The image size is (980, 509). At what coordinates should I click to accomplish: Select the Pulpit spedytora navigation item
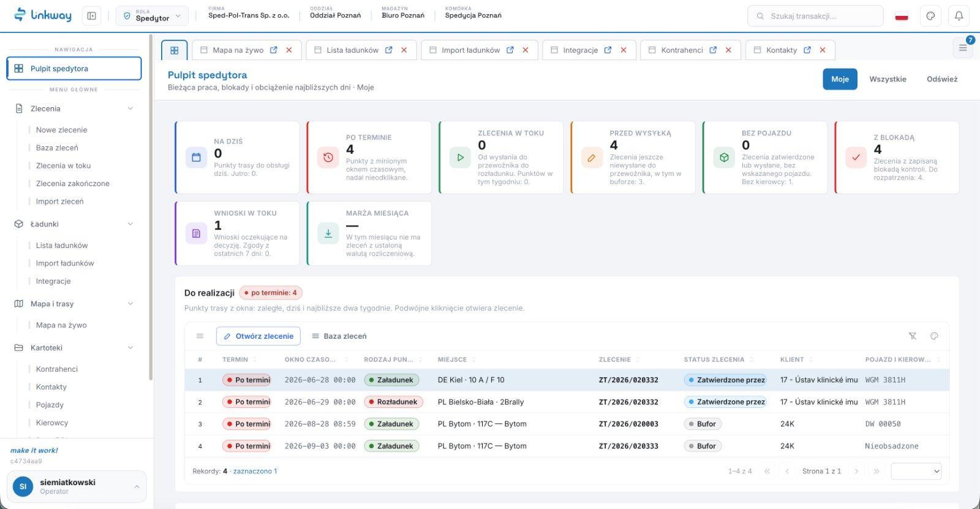coord(74,69)
